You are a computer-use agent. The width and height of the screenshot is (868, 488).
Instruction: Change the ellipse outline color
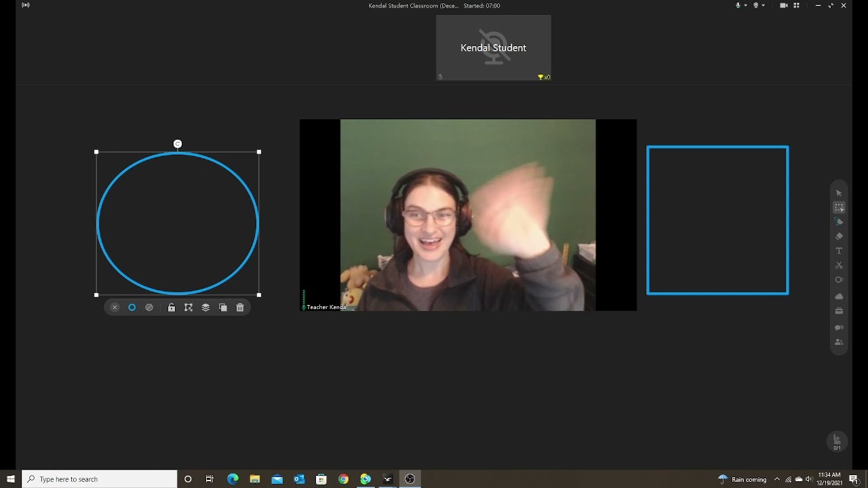132,308
